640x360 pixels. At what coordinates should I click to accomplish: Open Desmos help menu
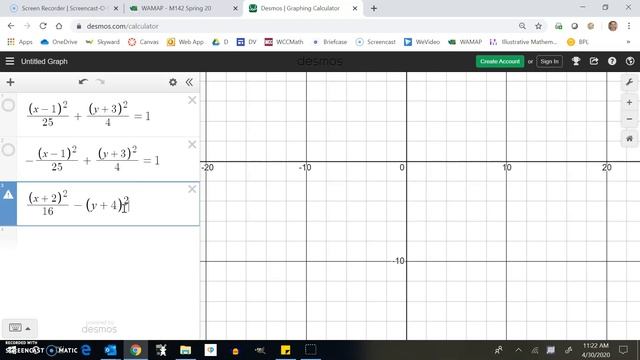pyautogui.click(x=612, y=61)
